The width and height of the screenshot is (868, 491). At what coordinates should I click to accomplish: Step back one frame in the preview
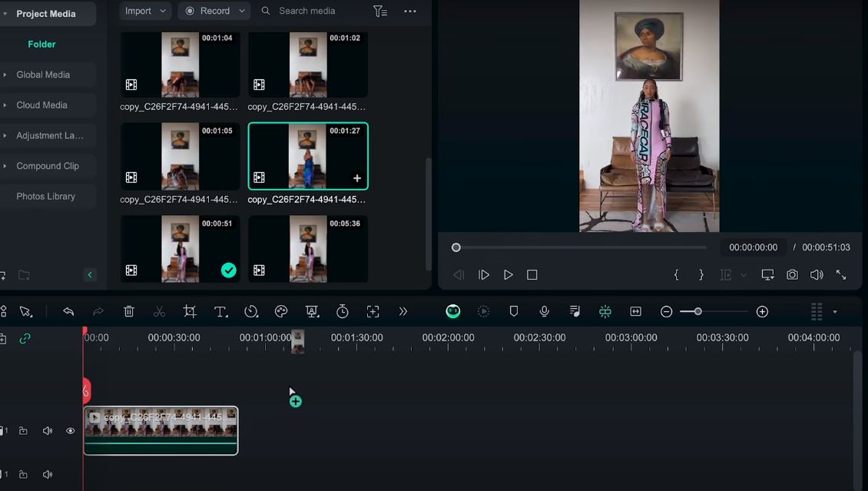click(459, 274)
